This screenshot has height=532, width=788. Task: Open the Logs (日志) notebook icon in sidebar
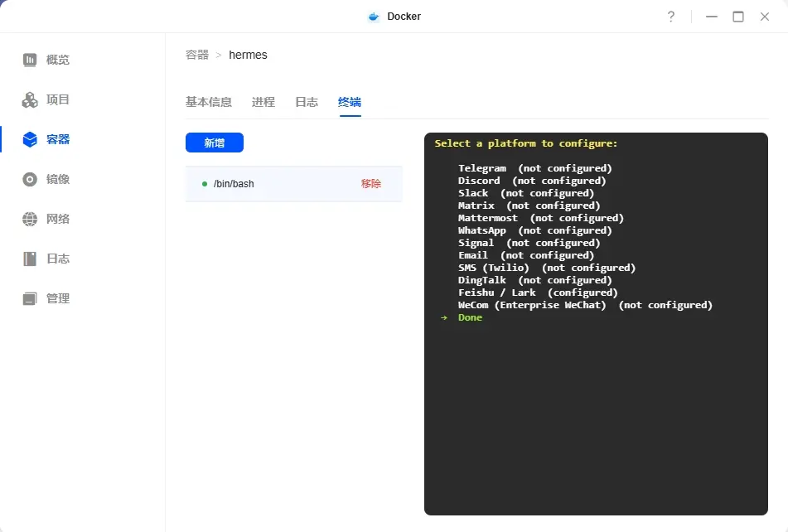[x=30, y=259]
